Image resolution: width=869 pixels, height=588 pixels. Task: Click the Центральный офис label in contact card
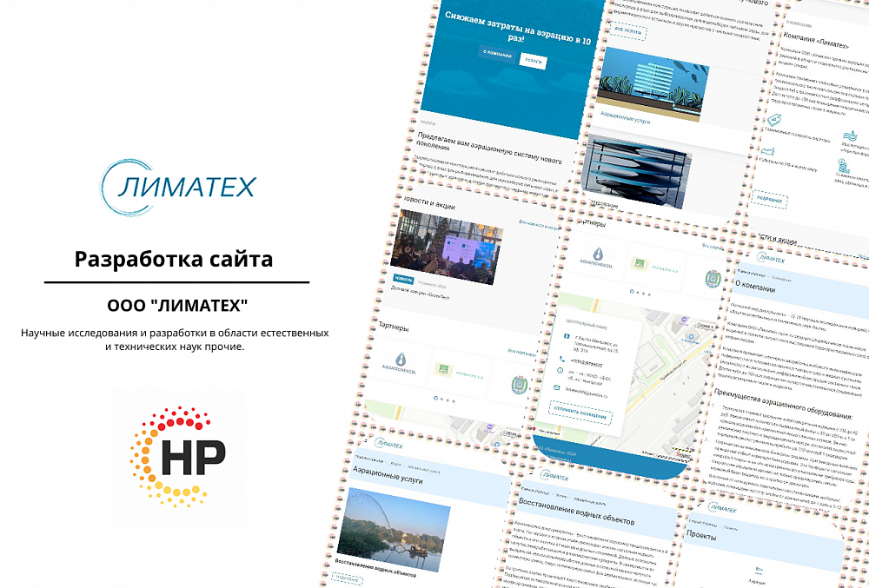[x=587, y=323]
